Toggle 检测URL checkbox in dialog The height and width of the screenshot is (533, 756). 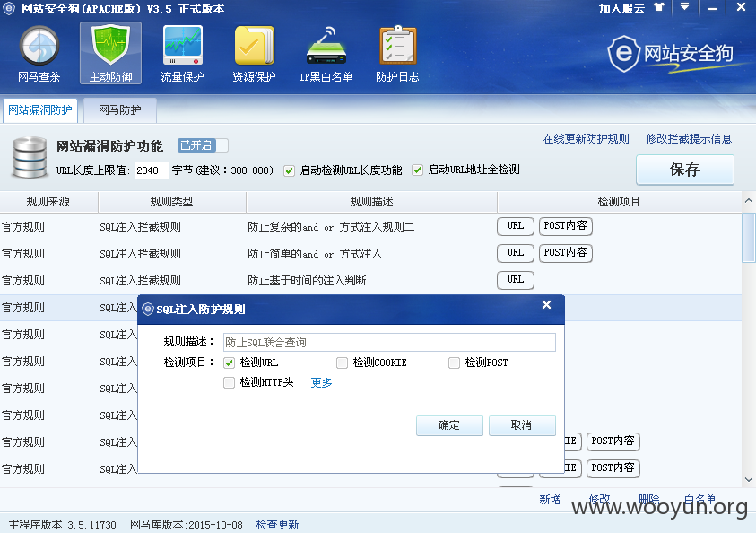pyautogui.click(x=229, y=363)
